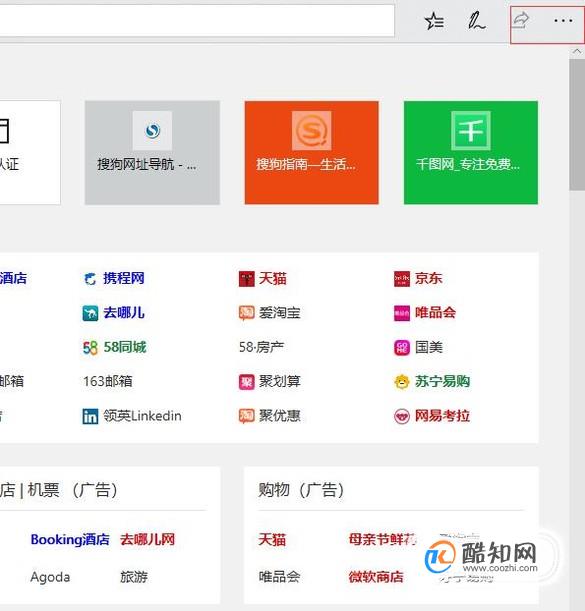Viewport: 585px width, 611px height.
Task: Open 天猫 in the 购物 ad section
Action: tap(272, 540)
